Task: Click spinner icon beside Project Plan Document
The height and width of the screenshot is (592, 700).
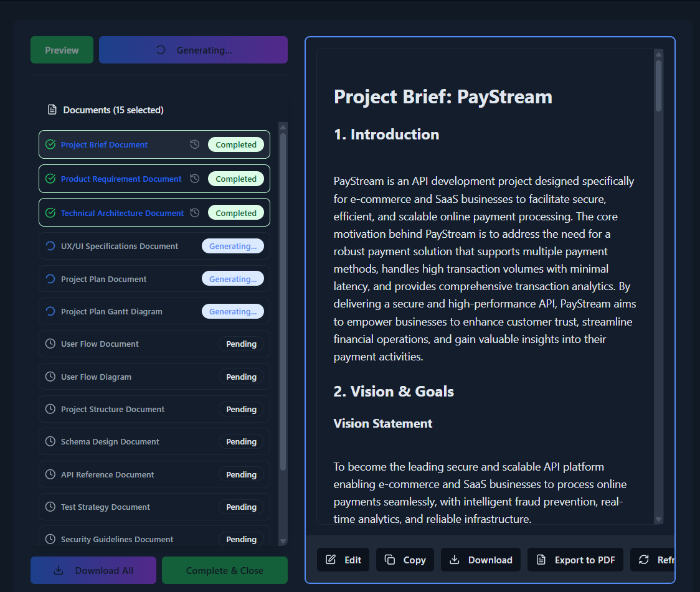Action: (x=50, y=279)
